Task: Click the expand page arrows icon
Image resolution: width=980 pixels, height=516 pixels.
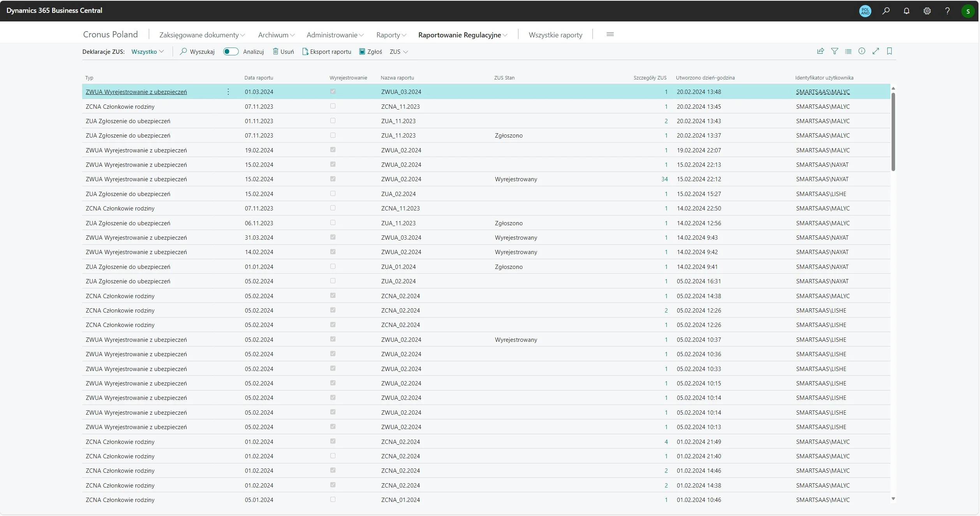Action: pyautogui.click(x=876, y=51)
